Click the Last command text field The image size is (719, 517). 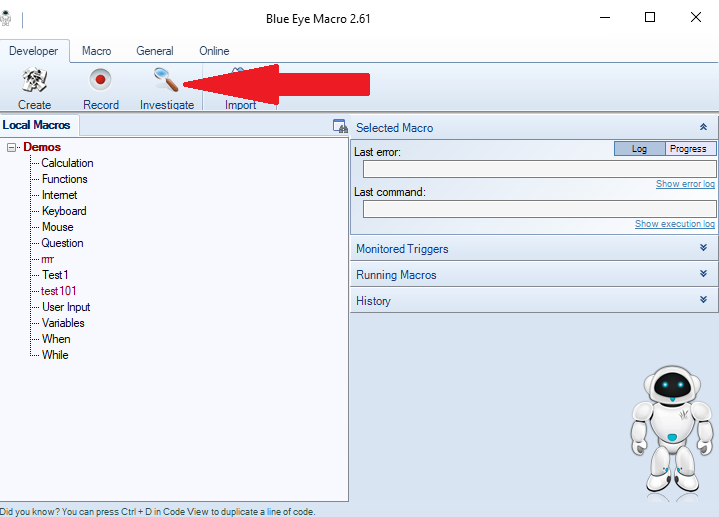pyautogui.click(x=539, y=209)
